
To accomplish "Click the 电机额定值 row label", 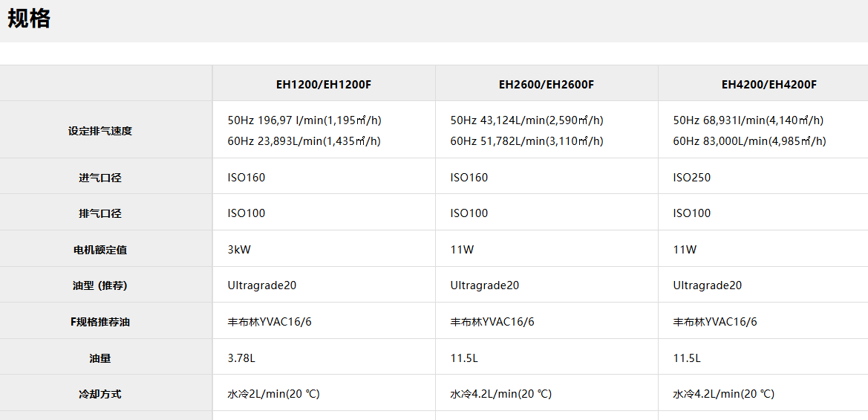I will click(99, 250).
